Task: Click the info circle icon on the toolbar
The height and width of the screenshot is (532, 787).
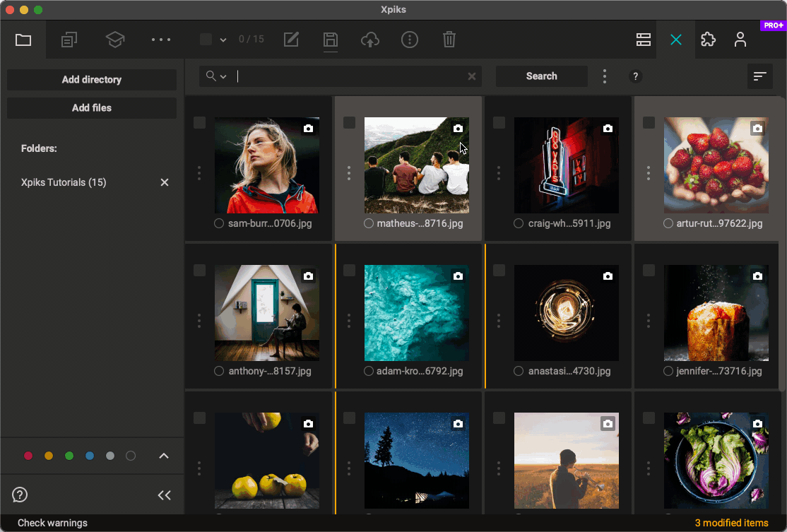Action: point(410,40)
